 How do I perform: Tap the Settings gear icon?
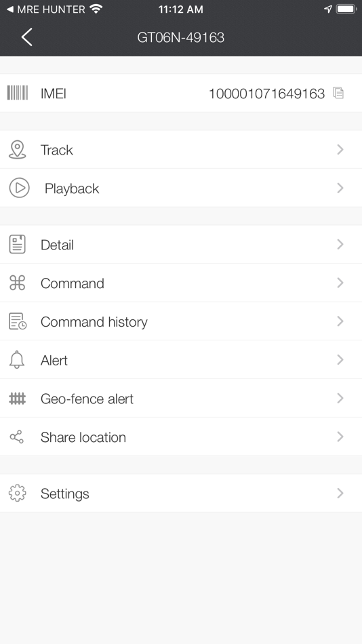17,494
